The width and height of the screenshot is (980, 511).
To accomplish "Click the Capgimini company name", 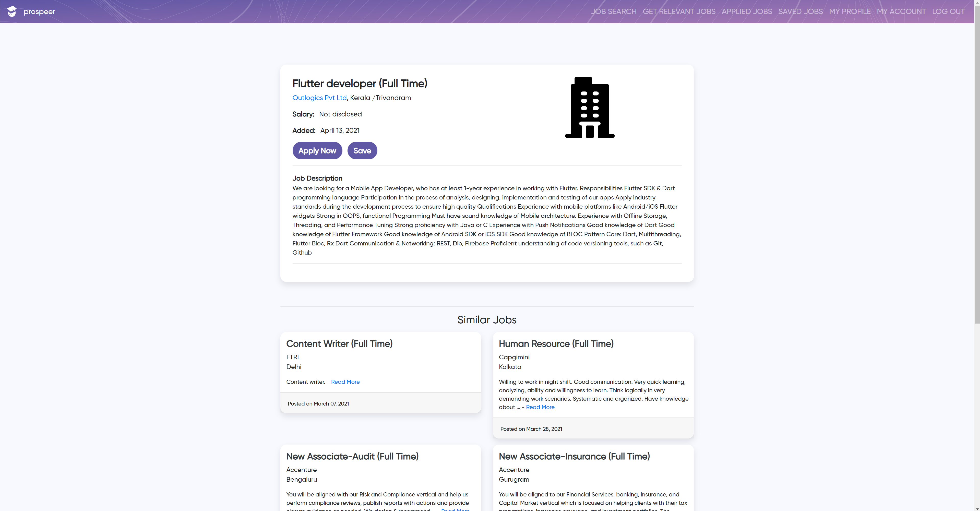I will coord(514,357).
